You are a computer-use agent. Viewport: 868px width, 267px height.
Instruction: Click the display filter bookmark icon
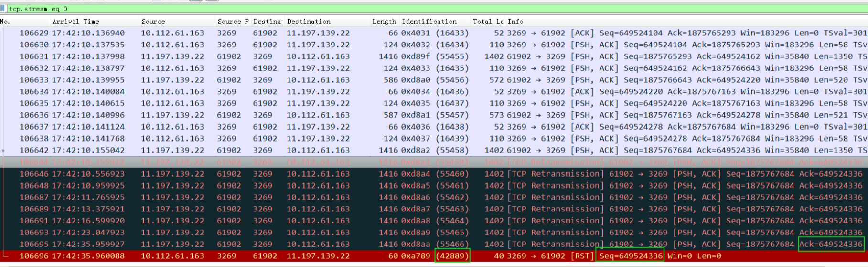3,9
